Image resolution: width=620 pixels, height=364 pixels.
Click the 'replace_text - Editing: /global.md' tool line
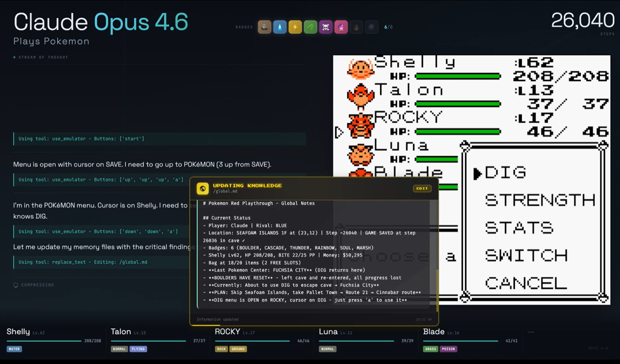click(160, 262)
